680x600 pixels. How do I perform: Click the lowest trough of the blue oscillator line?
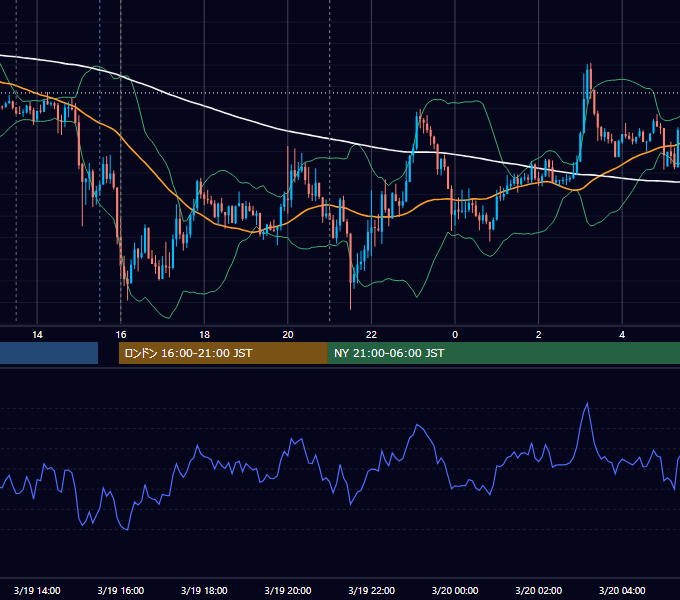pyautogui.click(x=127, y=529)
